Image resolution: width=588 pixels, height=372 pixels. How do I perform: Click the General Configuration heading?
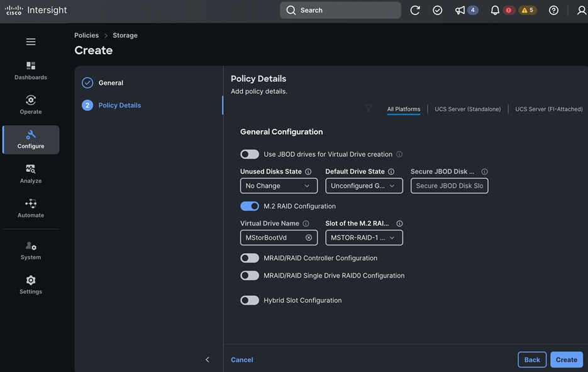pyautogui.click(x=281, y=132)
